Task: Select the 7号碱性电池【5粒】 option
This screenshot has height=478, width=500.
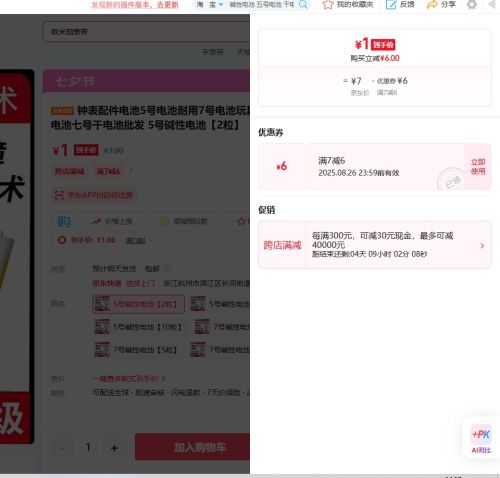Action: (x=136, y=350)
